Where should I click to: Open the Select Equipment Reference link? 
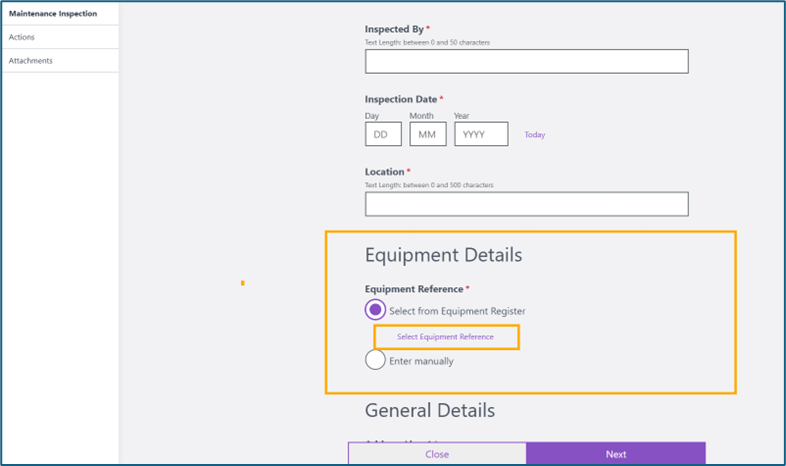tap(445, 337)
